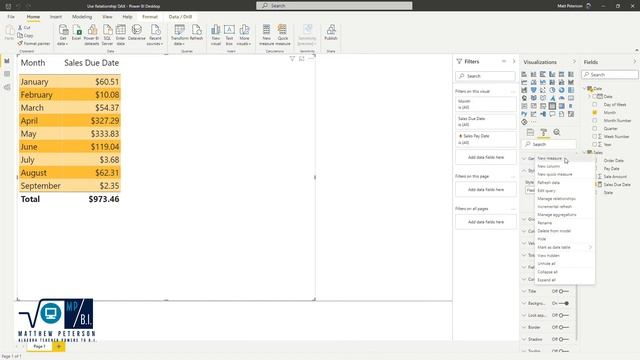Select the Python visual icon
The height and width of the screenshot is (360, 640).
[524, 114]
